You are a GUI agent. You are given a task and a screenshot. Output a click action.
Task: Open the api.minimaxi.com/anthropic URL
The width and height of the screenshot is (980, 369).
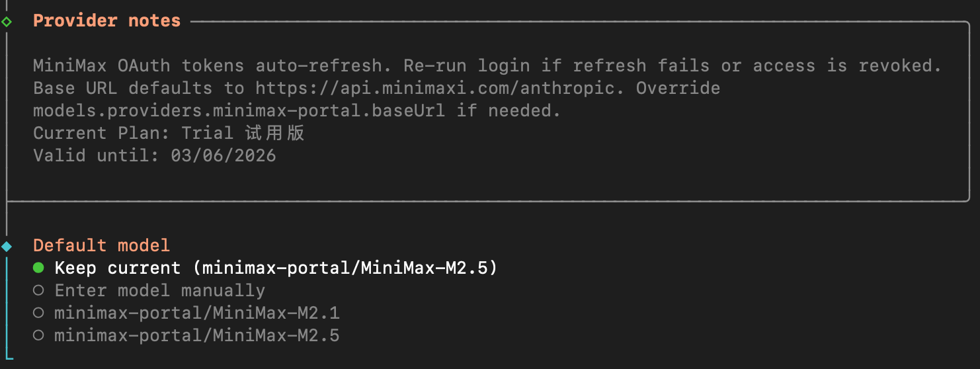pos(439,88)
